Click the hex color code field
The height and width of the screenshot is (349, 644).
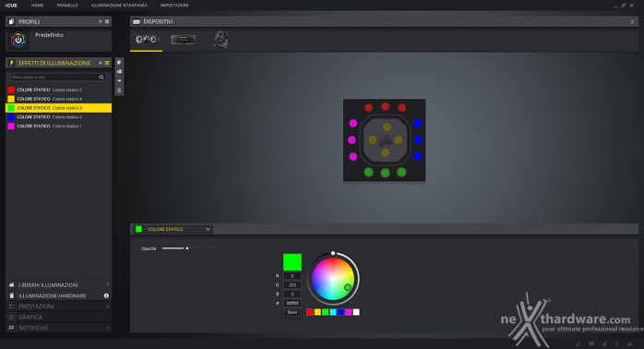[x=292, y=303]
